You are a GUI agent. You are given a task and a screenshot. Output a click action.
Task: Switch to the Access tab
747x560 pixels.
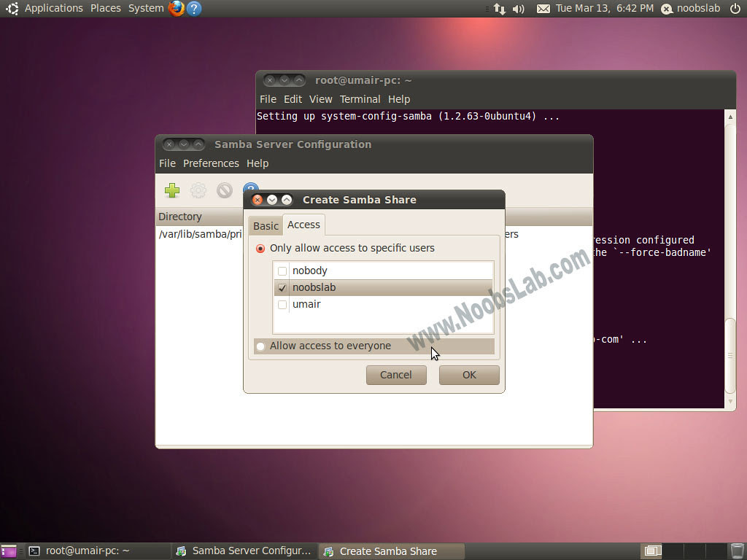[x=304, y=225]
